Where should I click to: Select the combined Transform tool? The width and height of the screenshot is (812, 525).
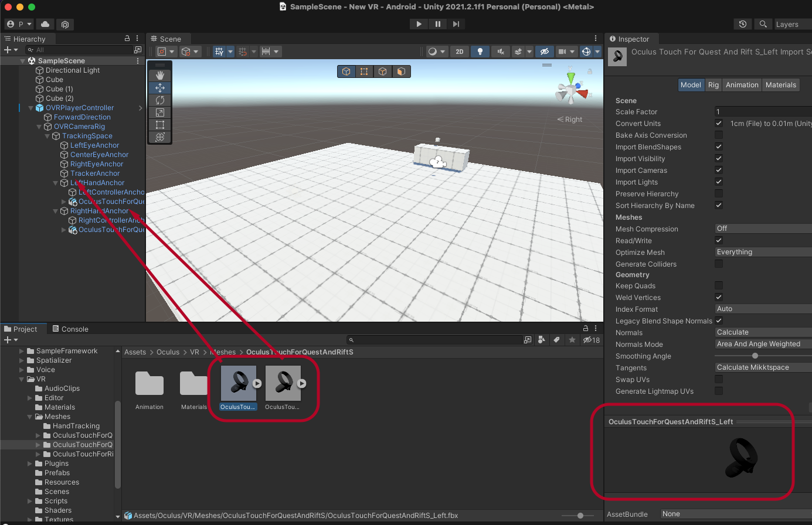(x=159, y=137)
